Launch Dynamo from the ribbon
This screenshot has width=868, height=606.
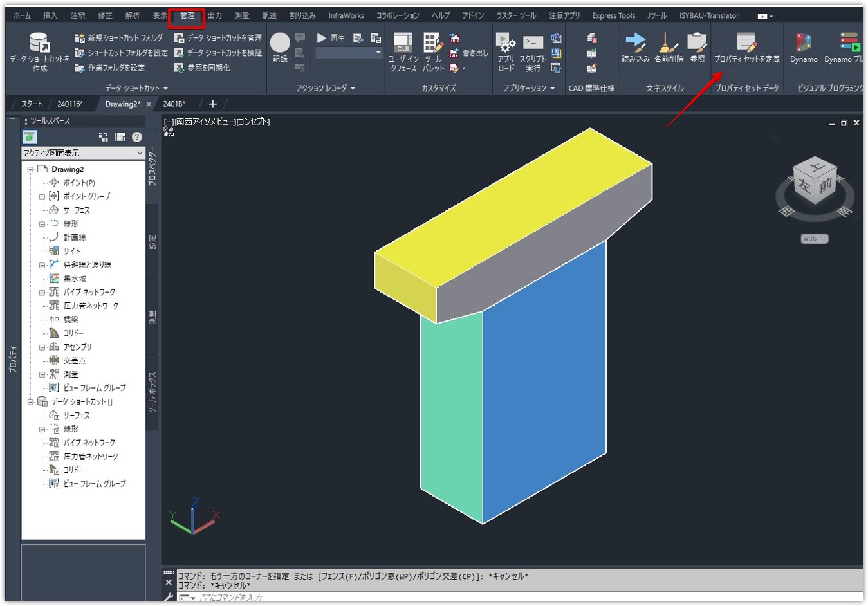803,43
